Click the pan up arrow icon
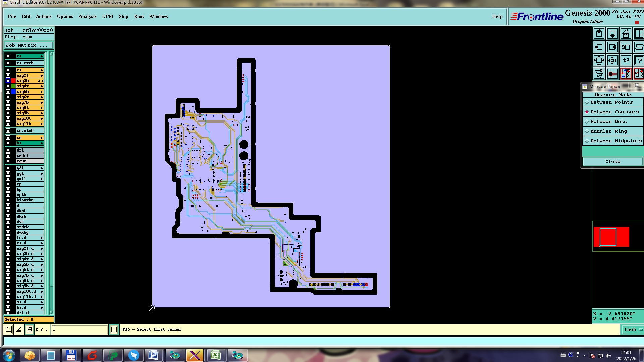 599,34
